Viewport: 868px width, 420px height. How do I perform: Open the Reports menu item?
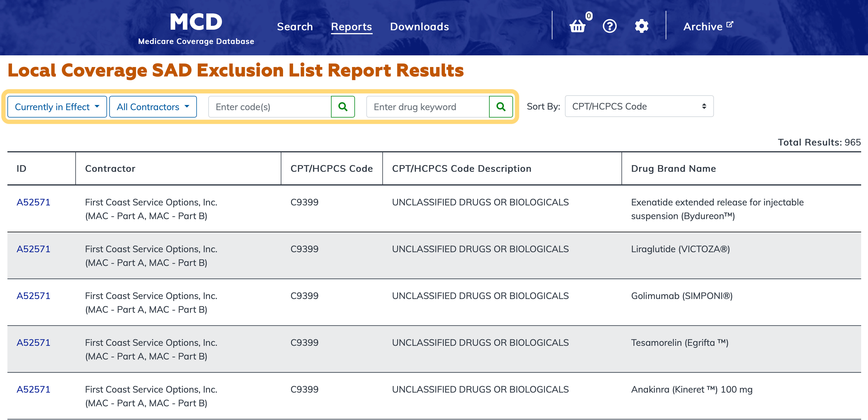point(351,26)
